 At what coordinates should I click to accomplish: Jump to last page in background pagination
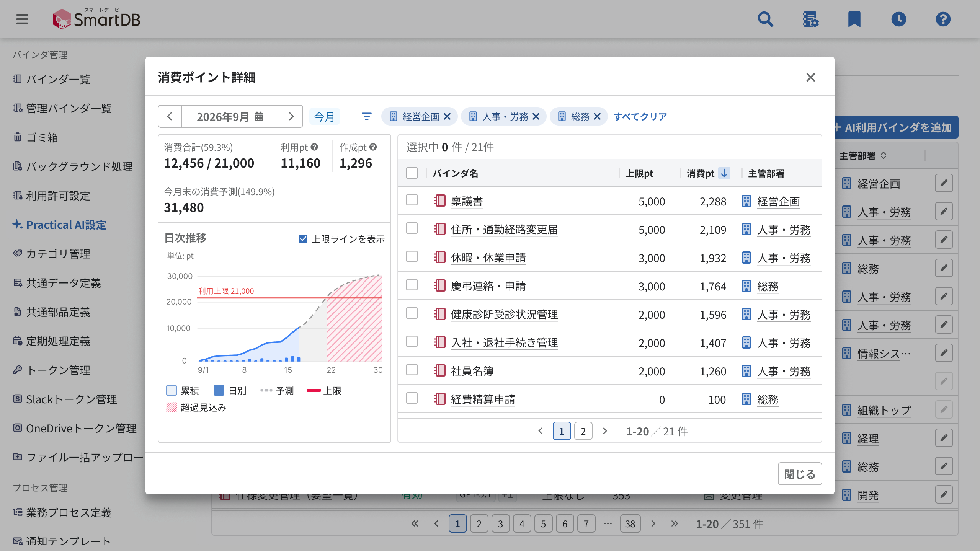coord(675,523)
